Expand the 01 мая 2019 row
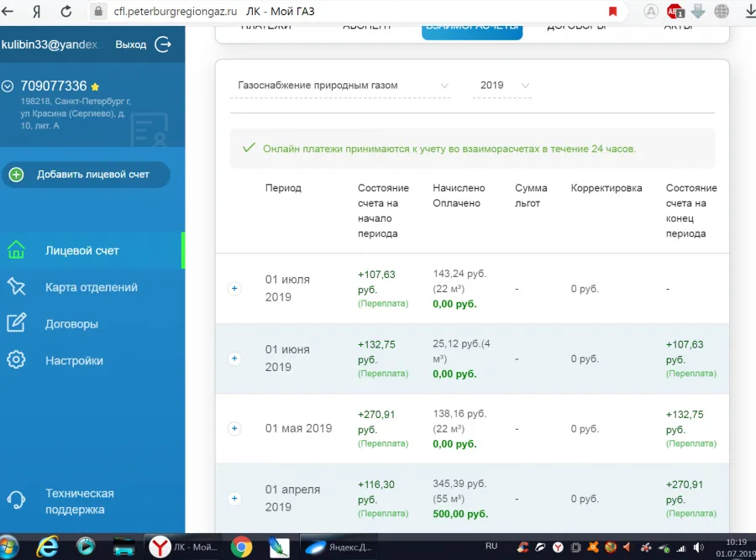This screenshot has width=756, height=560. (x=234, y=428)
